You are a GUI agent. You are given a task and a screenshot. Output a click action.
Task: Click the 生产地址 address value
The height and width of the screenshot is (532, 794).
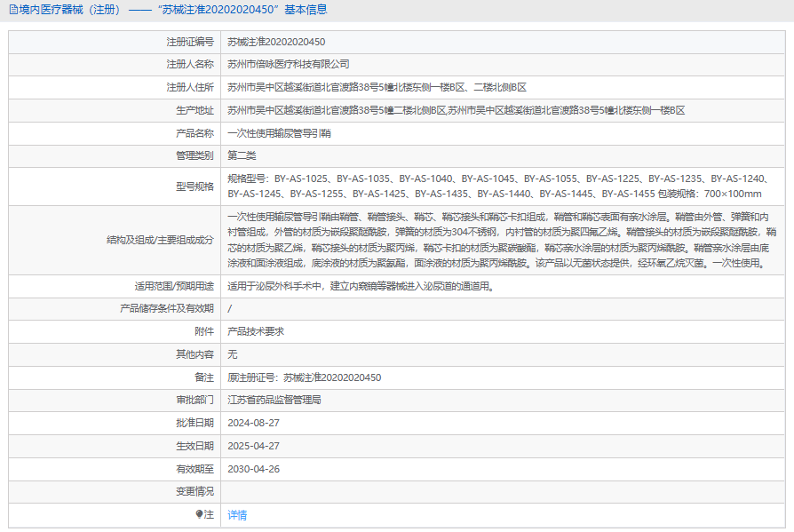pyautogui.click(x=456, y=111)
